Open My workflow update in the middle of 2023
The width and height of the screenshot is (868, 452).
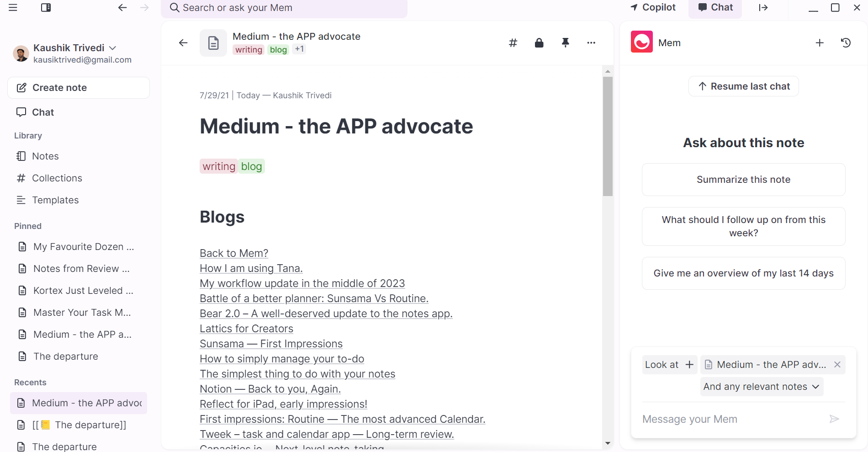pos(302,283)
